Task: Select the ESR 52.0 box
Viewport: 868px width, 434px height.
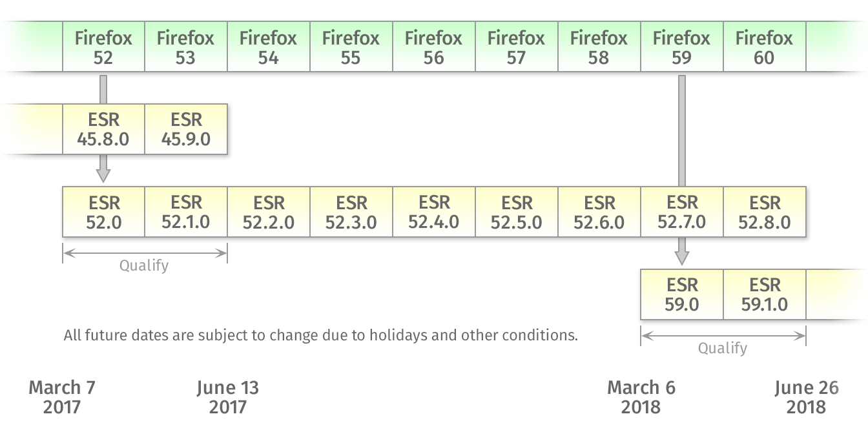Action: click(103, 212)
